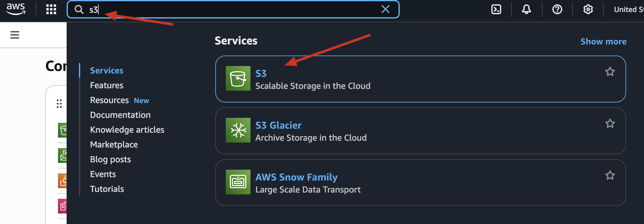Open the CloudShell terminal icon

pyautogui.click(x=496, y=10)
